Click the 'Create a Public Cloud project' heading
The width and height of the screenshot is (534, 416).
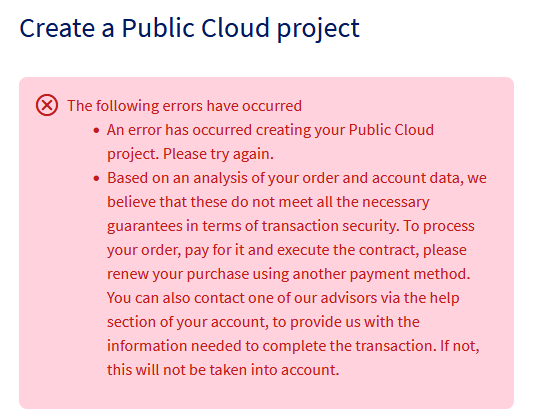189,29
